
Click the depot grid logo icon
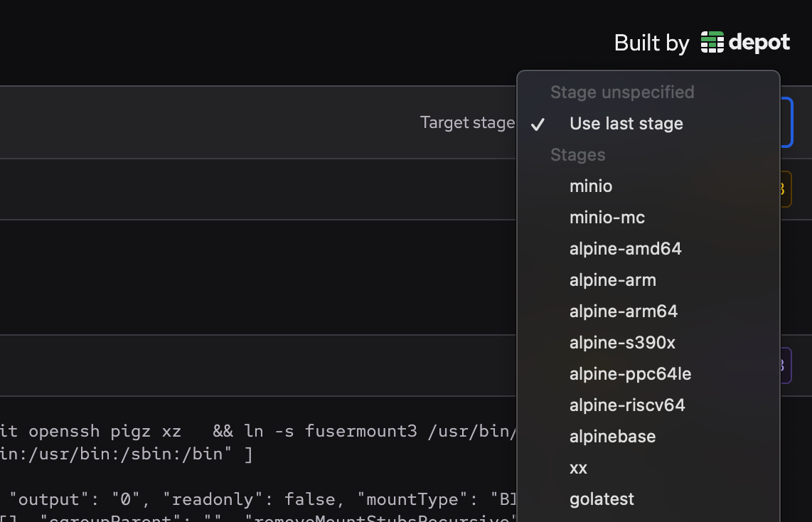(711, 43)
